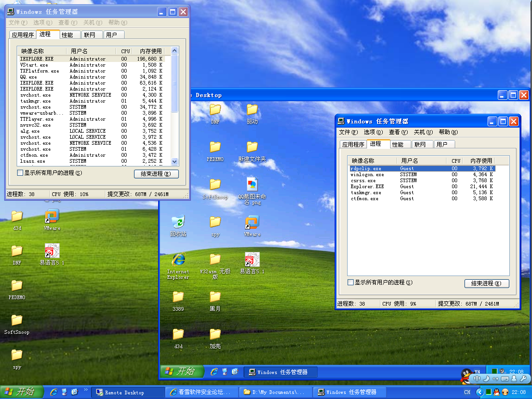This screenshot has width=532, height=399.
Task: Open the PEDEMO folder in Remote Desktop
Action: (215, 151)
